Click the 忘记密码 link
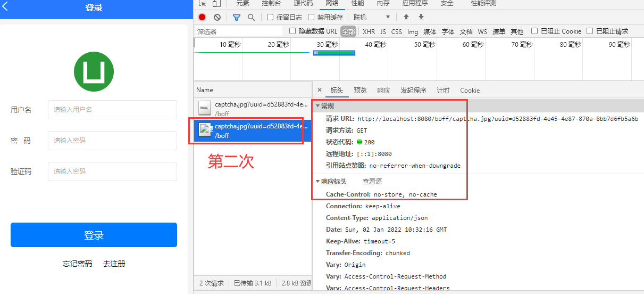The image size is (644, 294). click(x=77, y=264)
